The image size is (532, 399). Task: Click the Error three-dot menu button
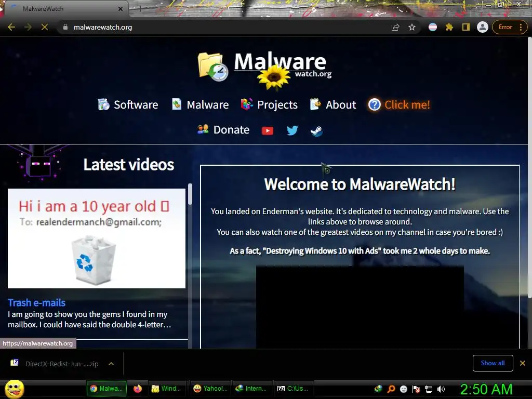(x=510, y=27)
